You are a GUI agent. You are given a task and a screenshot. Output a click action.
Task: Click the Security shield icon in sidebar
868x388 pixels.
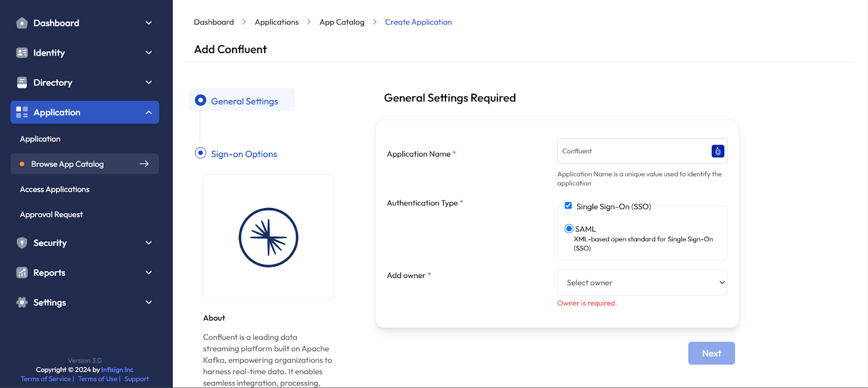pos(22,243)
